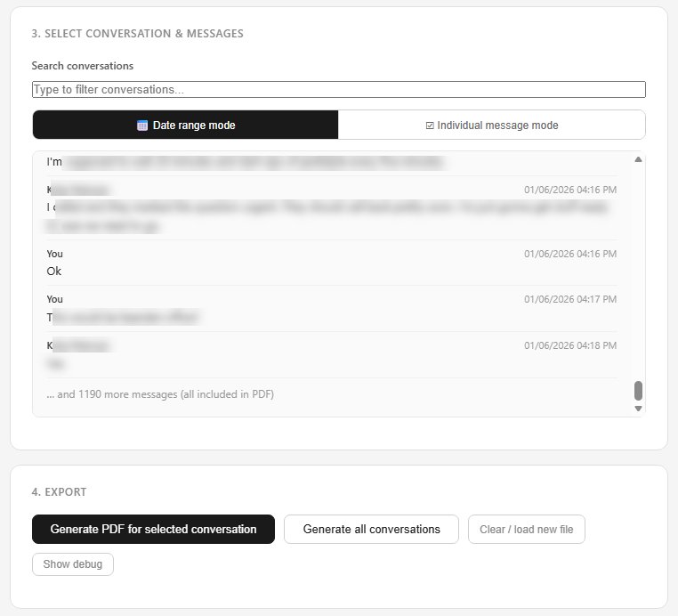Click the 01/06/2026 04:18 PM timestamp
The height and width of the screenshot is (616, 678).
tap(570, 345)
